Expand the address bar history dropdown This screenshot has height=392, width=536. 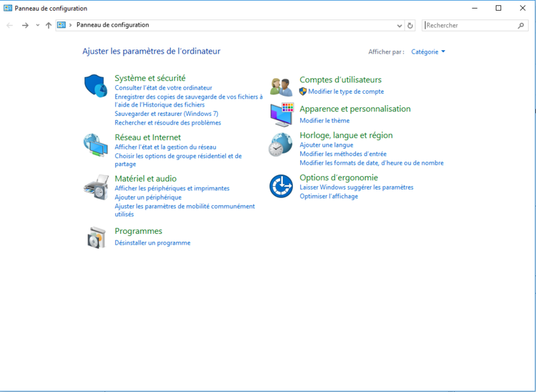point(399,25)
